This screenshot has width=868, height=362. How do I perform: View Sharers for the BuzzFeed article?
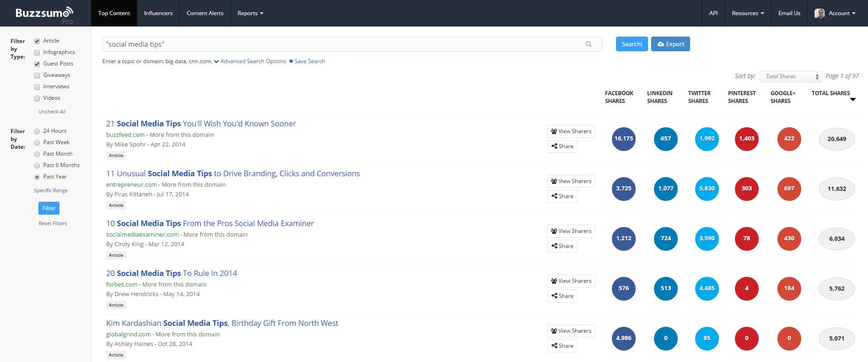pos(571,131)
